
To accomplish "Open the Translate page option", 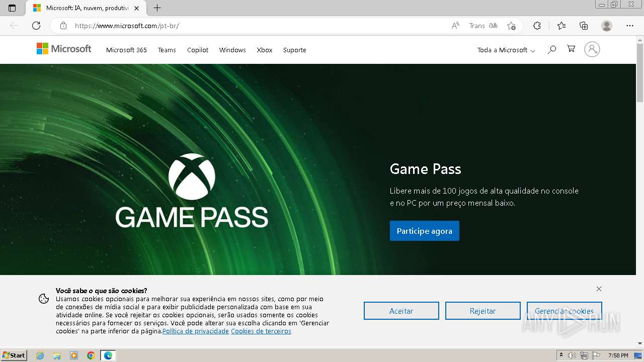I will pos(484,26).
